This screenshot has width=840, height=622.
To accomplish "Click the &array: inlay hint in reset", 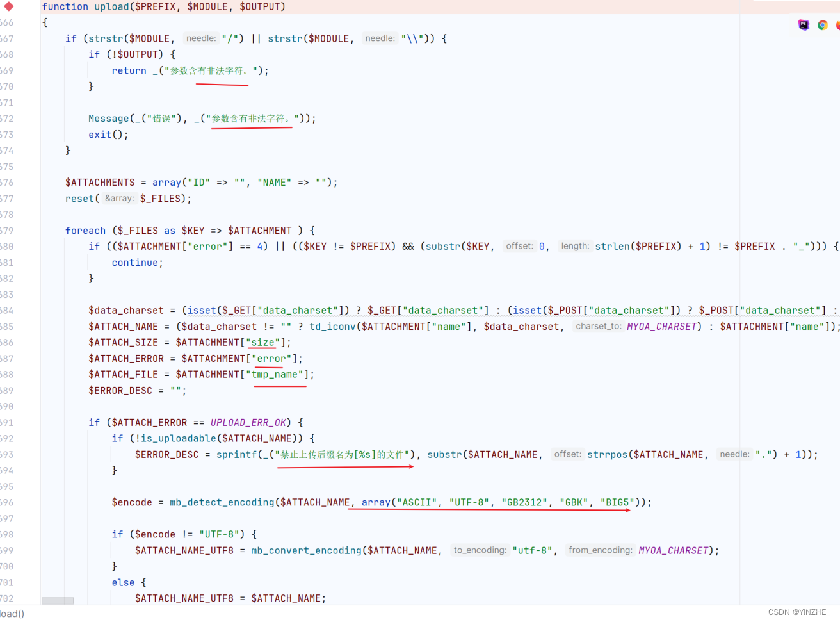I will coord(120,199).
